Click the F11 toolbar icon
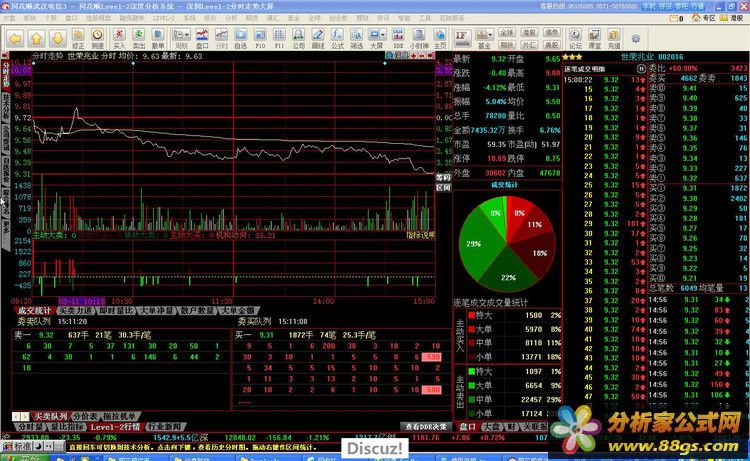Screen dimensions: 750x461 [x=279, y=38]
